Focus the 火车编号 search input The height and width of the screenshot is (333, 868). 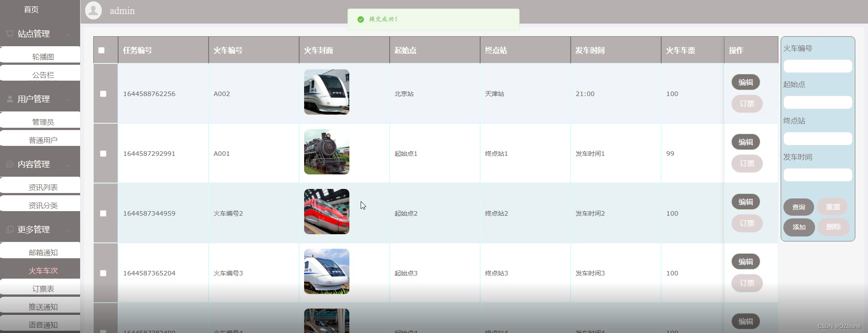[x=818, y=66]
